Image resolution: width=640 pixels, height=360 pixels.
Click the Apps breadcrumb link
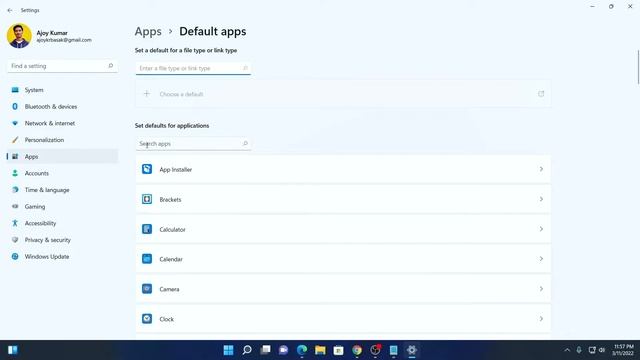coord(148,31)
